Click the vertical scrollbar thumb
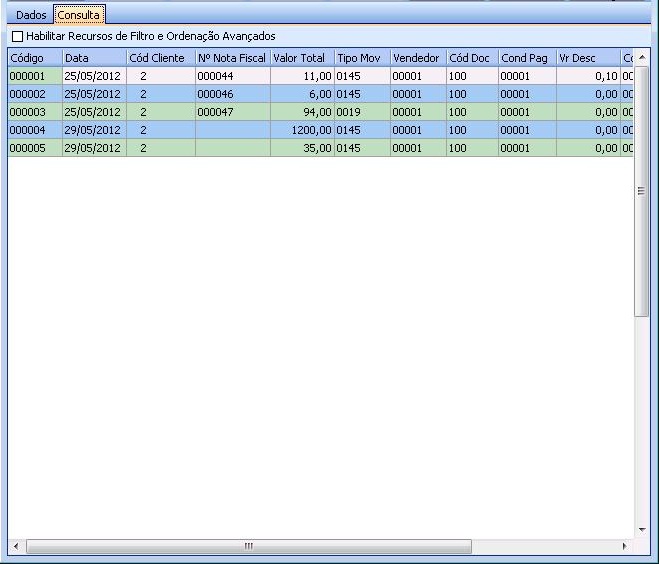Viewport: 659px width, 564px height. tap(642, 190)
